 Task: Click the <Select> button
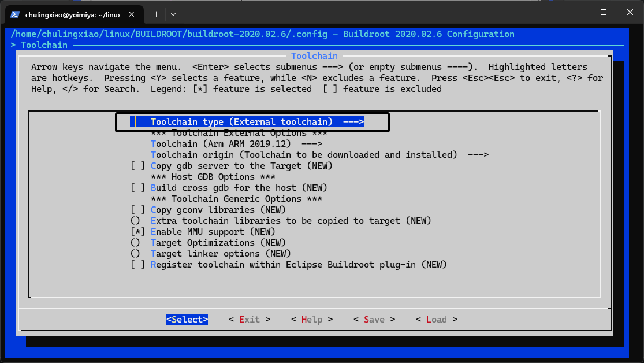coord(187,320)
